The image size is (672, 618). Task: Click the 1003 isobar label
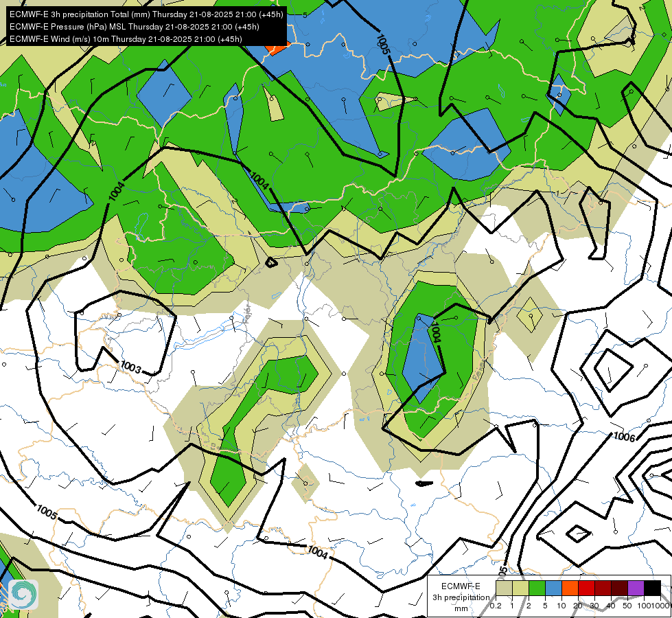coord(130,367)
